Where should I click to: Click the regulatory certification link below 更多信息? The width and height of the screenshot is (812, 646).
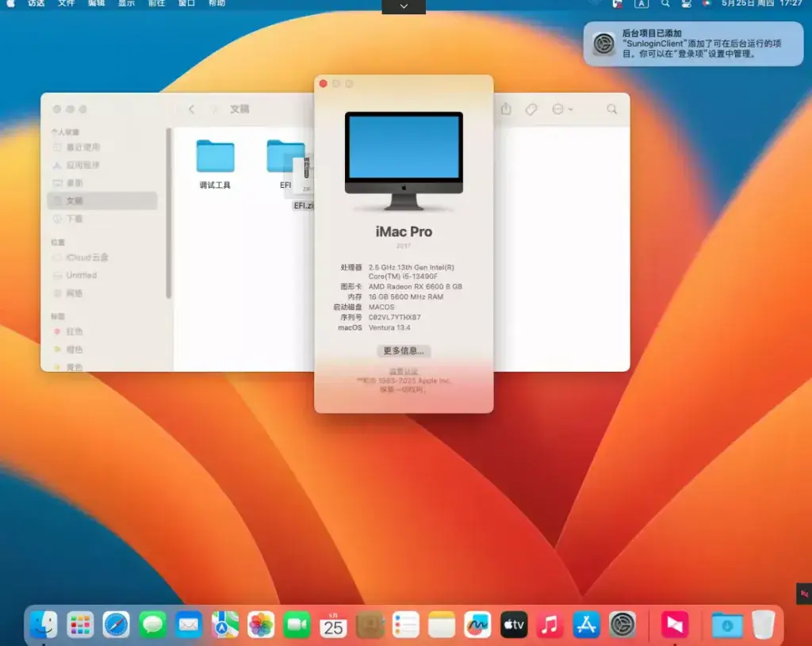[404, 371]
